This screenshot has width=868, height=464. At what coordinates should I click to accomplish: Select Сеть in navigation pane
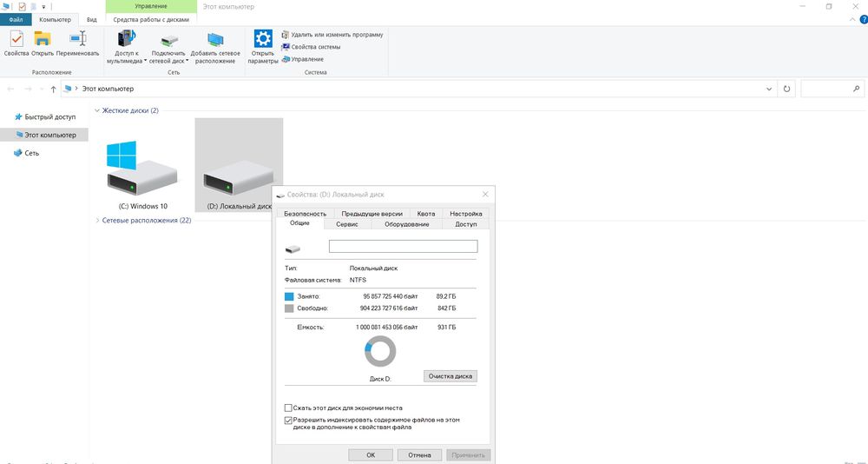click(27, 153)
